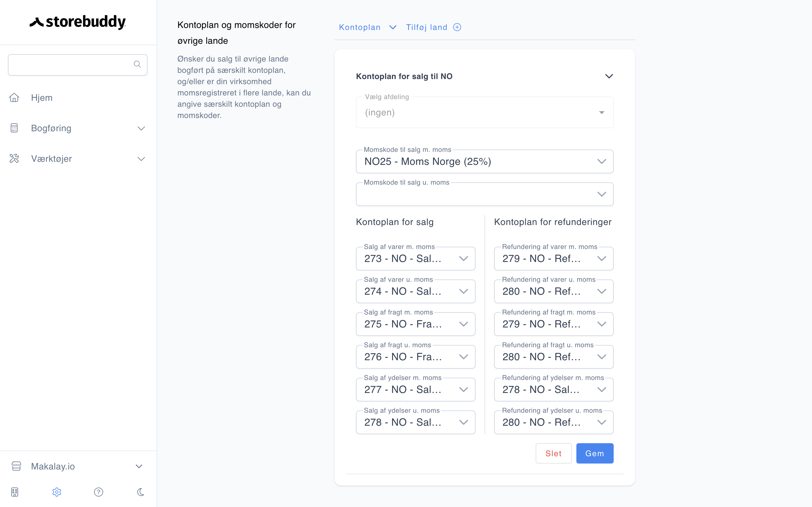Click the building icon in bottom bar

(15, 492)
